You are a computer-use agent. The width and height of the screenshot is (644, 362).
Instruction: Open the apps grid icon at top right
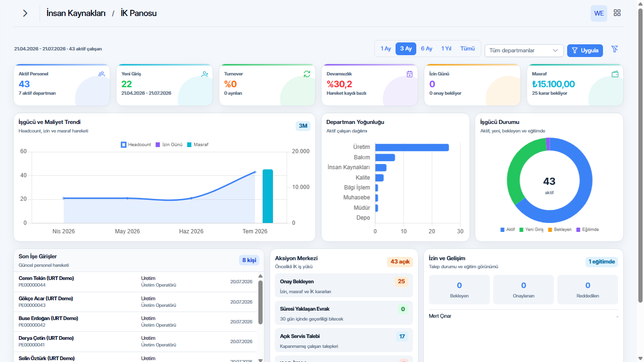pyautogui.click(x=617, y=13)
